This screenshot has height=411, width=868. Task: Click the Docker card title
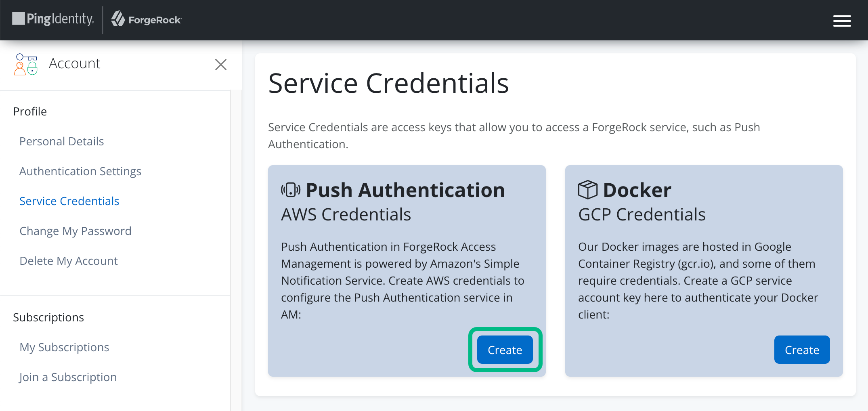pyautogui.click(x=637, y=190)
